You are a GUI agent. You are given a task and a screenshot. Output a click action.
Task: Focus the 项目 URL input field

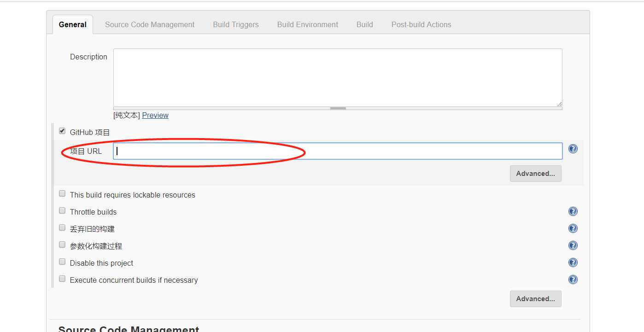pos(338,151)
